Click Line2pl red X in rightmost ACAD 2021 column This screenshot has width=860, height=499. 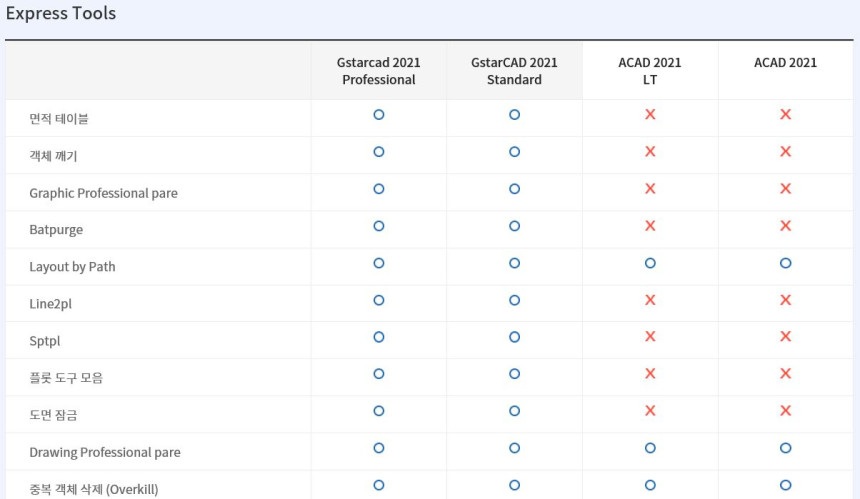click(785, 300)
